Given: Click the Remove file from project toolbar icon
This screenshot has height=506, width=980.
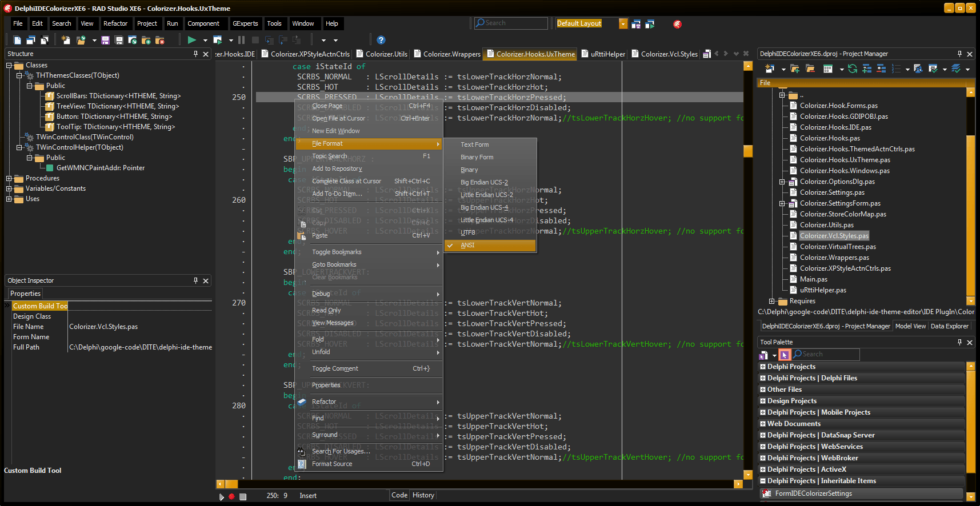Looking at the screenshot, I should click(x=160, y=40).
